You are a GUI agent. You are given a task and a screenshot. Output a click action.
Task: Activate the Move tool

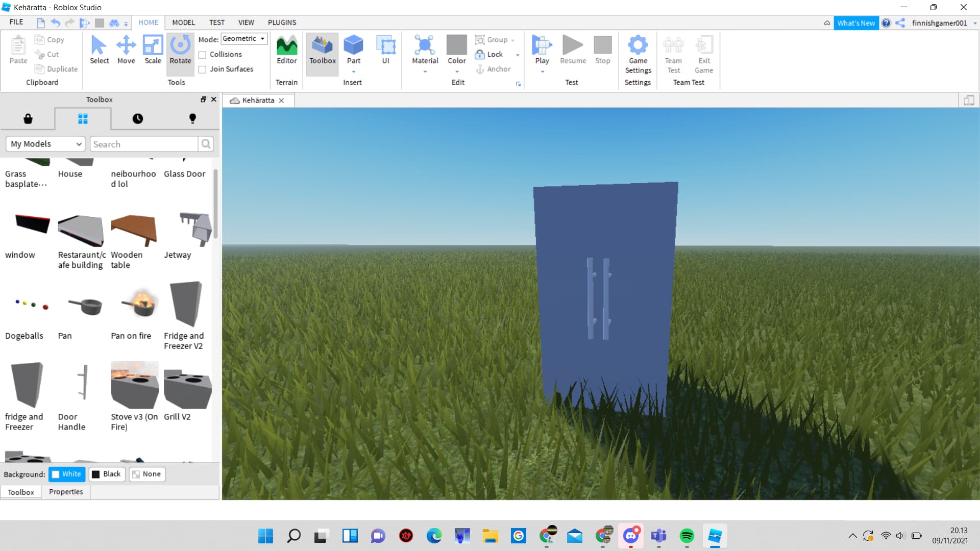point(126,50)
